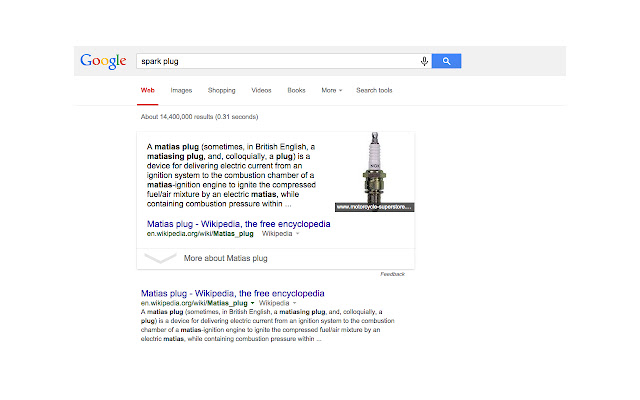The image size is (640, 400).
Task: Click the Wikipedia dropdown arrow in snippet box
Action: (x=297, y=233)
